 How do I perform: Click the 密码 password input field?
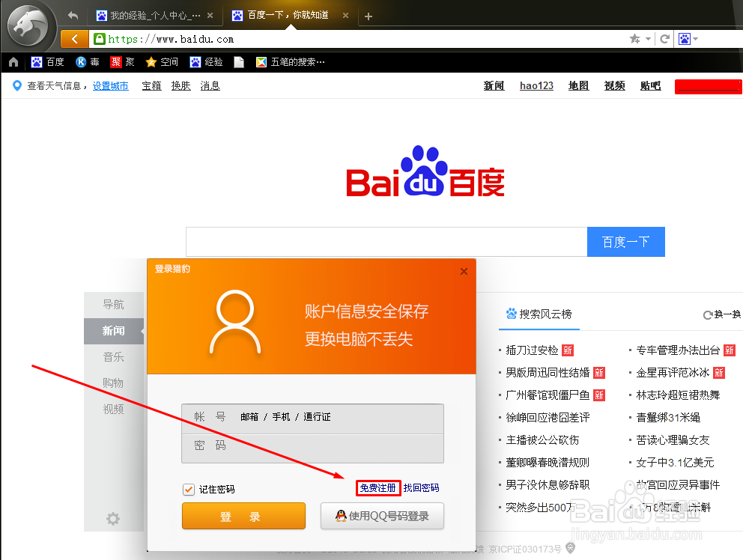(x=313, y=448)
